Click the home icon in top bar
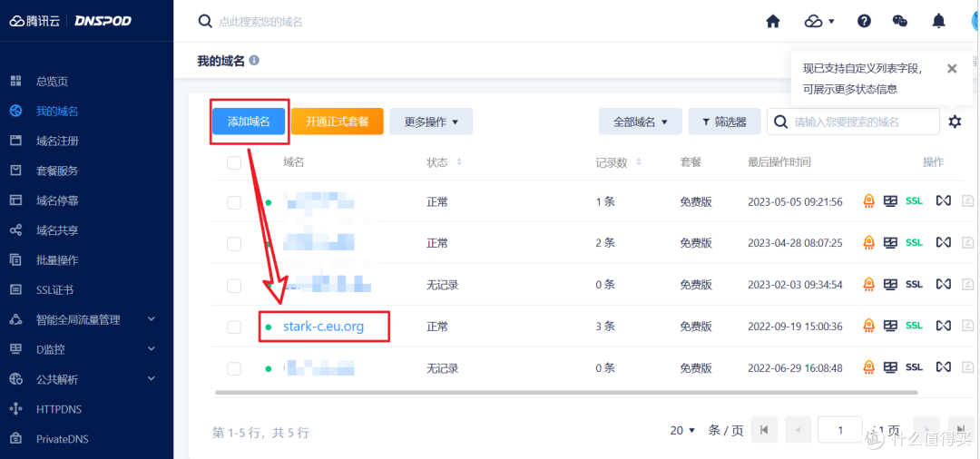 [x=773, y=21]
